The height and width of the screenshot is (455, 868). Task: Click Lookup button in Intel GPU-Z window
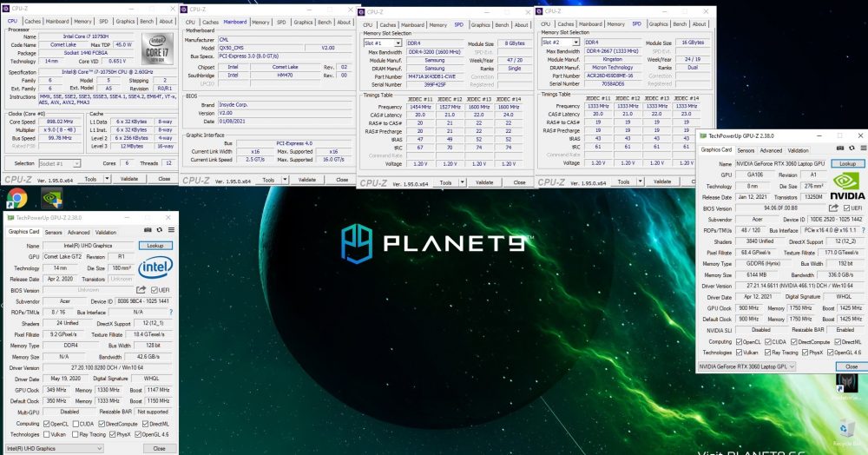click(155, 245)
